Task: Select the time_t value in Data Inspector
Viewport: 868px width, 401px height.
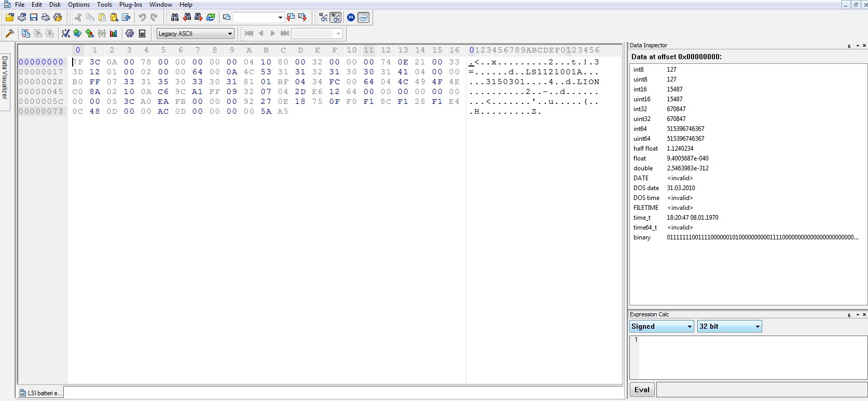Action: coord(693,218)
